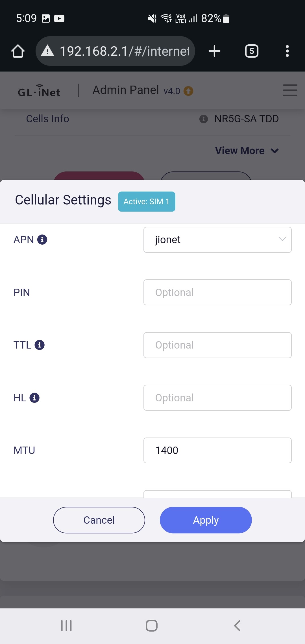
Task: Open a new browser tab
Action: [x=214, y=51]
